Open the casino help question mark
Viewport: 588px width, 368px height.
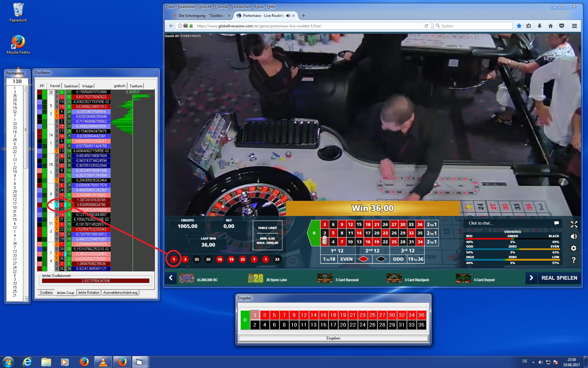tap(574, 260)
